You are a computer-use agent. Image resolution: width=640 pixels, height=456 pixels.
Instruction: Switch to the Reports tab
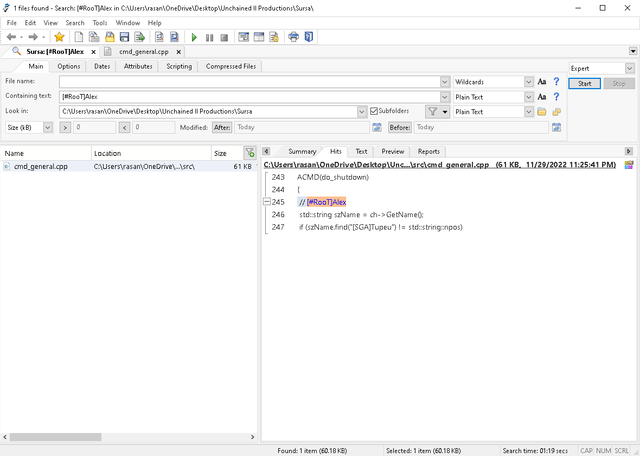click(x=429, y=151)
